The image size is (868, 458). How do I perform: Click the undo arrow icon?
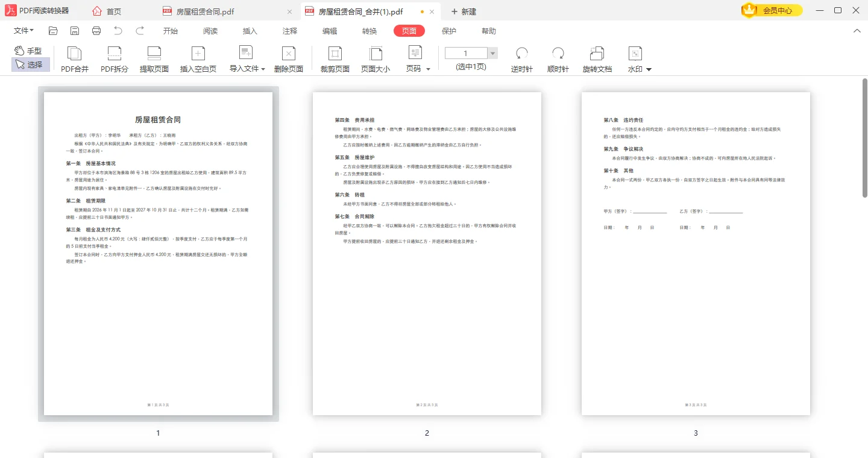click(x=118, y=31)
